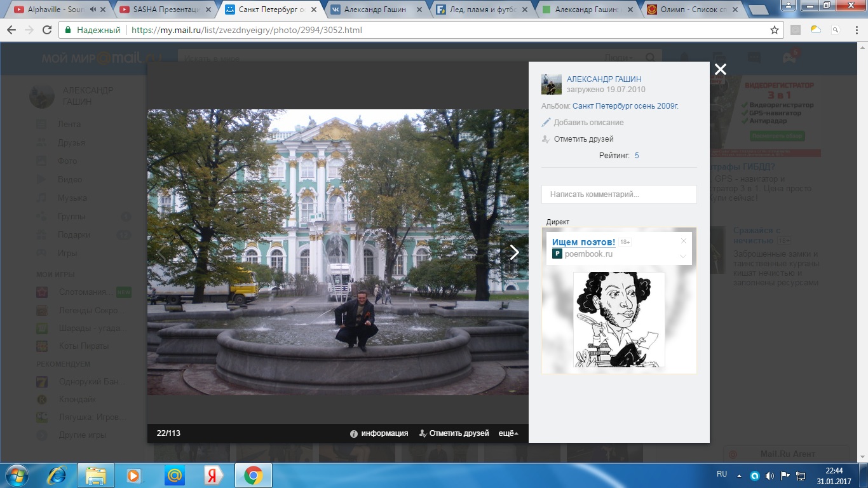Open the Слотомания game link
Screen dimensions: 868x488
pyautogui.click(x=86, y=292)
